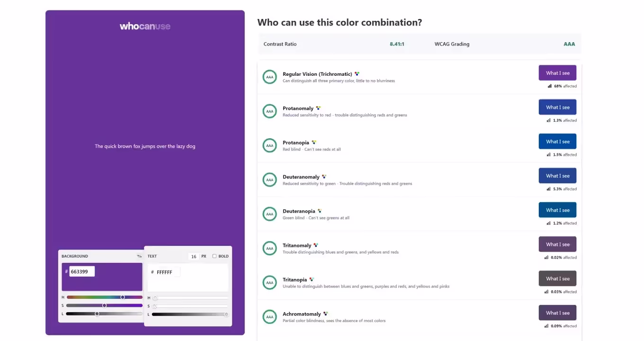Click the background saturation slider handle
Image resolution: width=644 pixels, height=341 pixels.
(x=105, y=305)
